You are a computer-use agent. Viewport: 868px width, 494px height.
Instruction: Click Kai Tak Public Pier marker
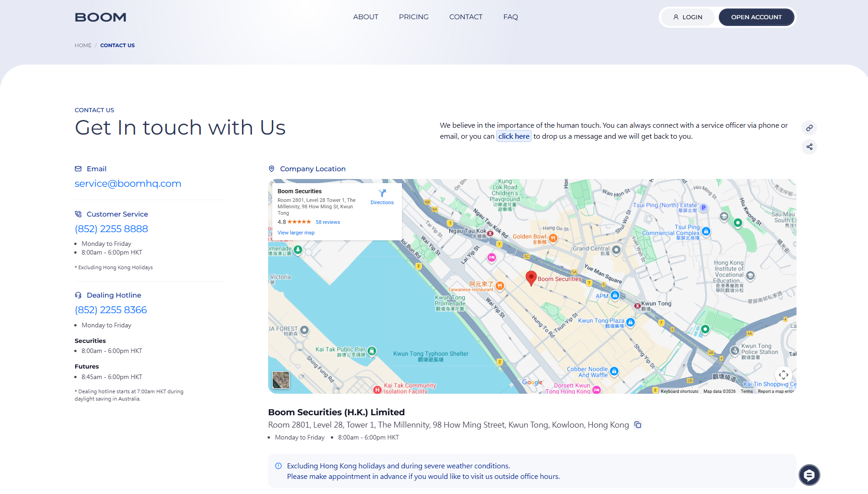click(x=372, y=351)
